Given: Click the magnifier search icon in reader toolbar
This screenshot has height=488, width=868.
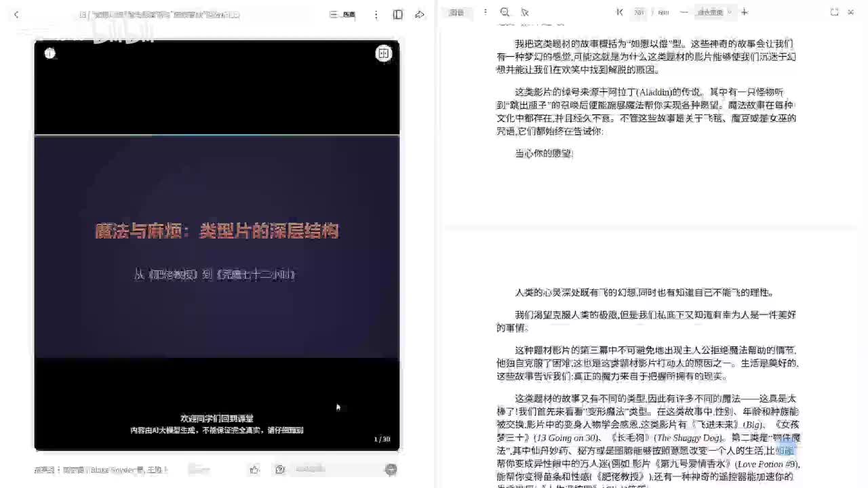Looking at the screenshot, I should [x=505, y=12].
